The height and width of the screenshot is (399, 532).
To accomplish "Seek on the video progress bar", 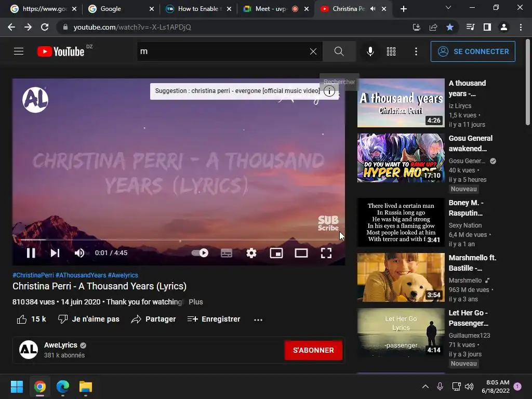I will click(x=179, y=240).
